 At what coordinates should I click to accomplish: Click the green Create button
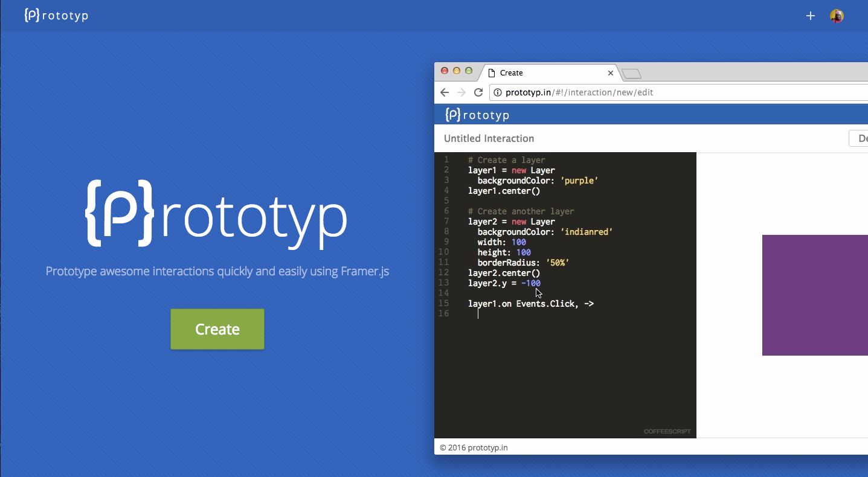[x=217, y=329]
